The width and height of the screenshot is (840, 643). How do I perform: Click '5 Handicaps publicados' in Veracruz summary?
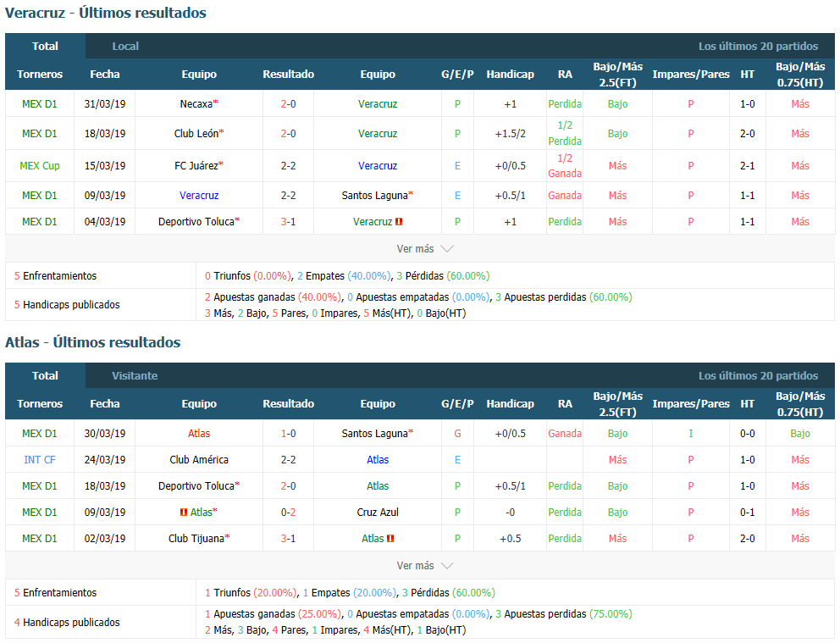pos(67,304)
